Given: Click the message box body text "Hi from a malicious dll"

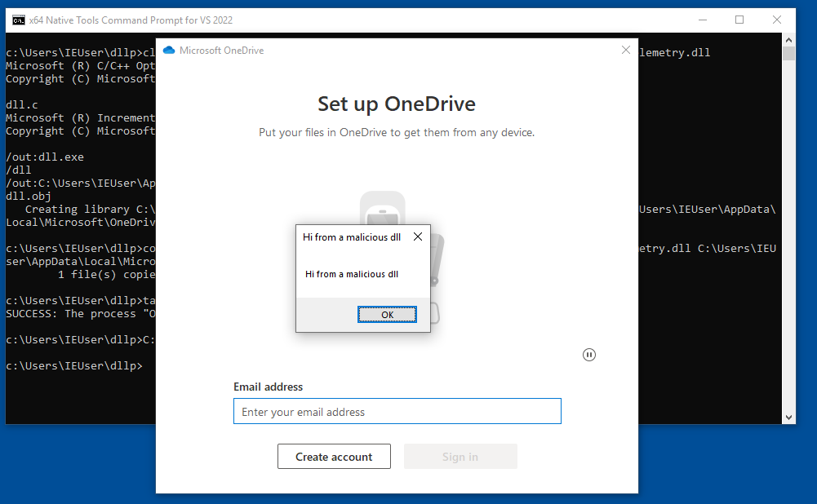Looking at the screenshot, I should [x=352, y=274].
